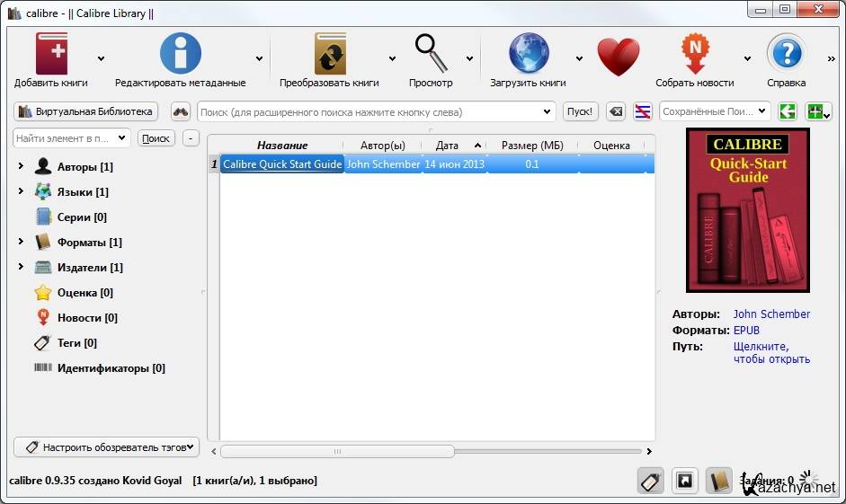Open Edit metadata with the blue info icon
The image size is (846, 504).
180,54
